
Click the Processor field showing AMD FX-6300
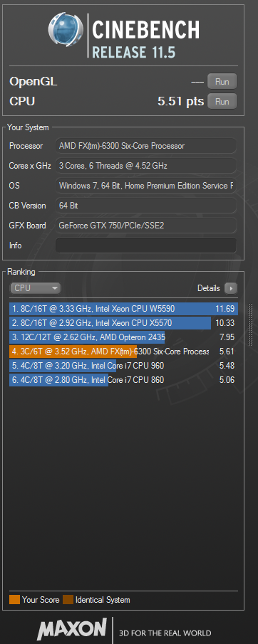(x=146, y=146)
